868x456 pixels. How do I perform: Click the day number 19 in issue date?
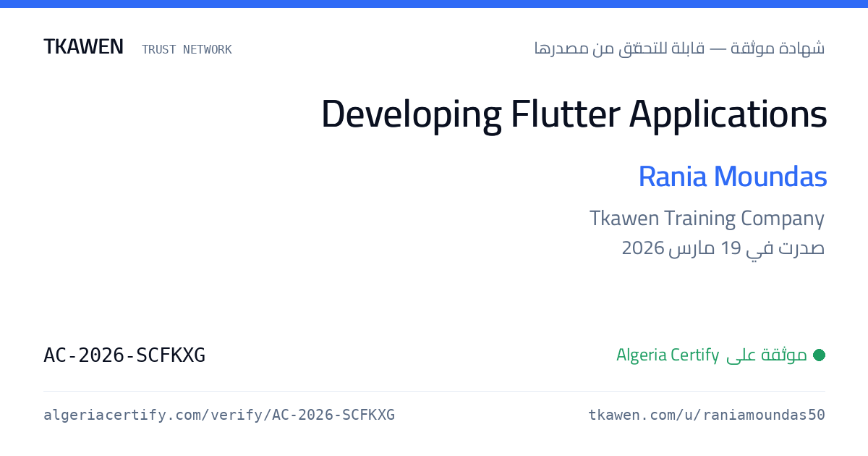coord(731,248)
